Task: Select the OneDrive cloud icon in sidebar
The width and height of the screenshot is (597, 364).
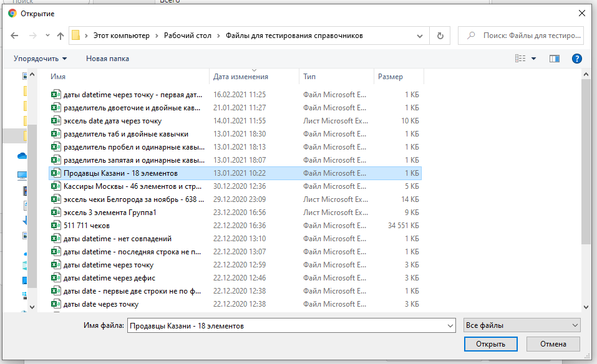Action: tap(22, 156)
